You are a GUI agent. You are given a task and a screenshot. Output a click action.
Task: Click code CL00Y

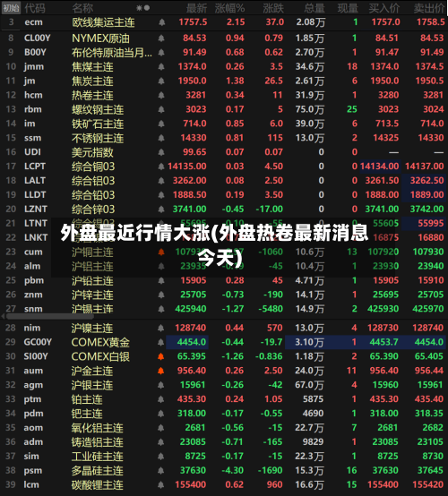point(38,38)
